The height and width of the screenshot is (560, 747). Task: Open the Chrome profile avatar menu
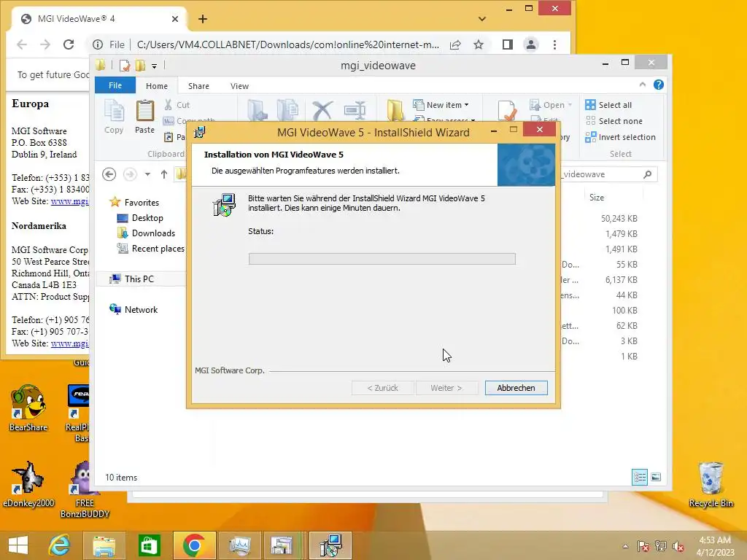(x=531, y=44)
